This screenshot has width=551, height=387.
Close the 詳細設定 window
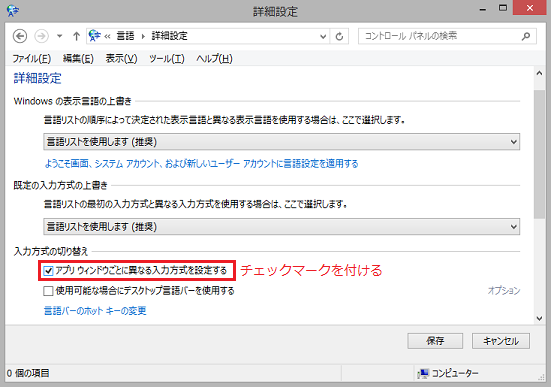[x=530, y=8]
